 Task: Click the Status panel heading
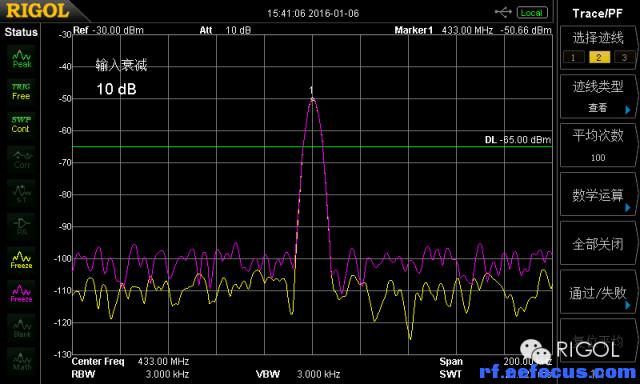tap(21, 32)
